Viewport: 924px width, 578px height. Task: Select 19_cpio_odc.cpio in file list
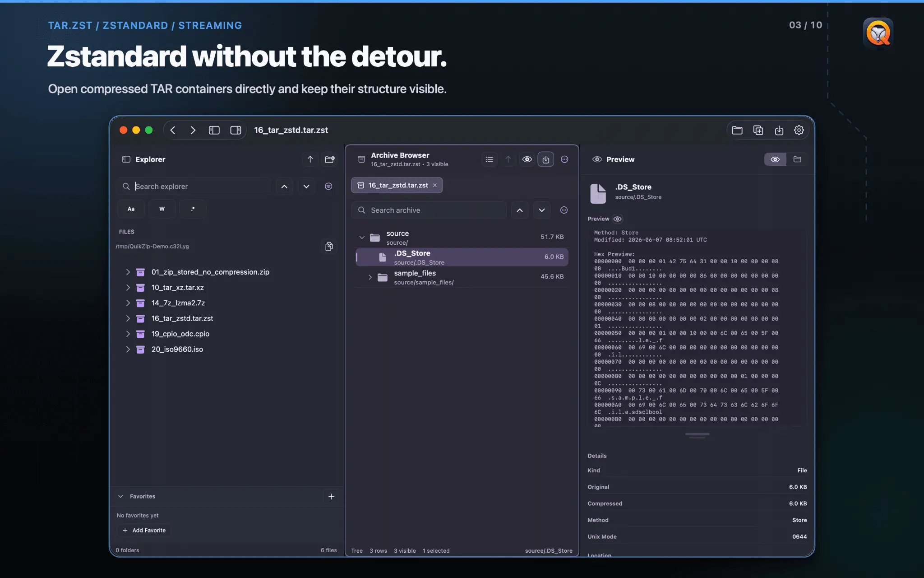coord(180,334)
